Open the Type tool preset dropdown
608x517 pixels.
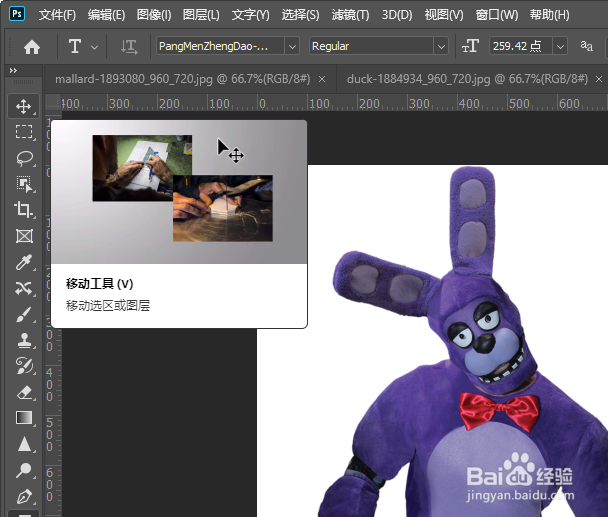[94, 47]
